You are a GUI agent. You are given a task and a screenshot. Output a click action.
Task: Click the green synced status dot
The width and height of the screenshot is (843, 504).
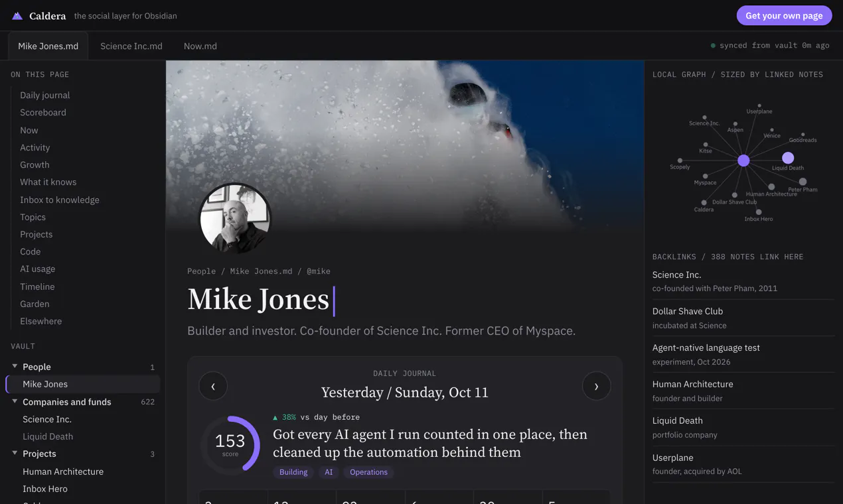coord(713,46)
